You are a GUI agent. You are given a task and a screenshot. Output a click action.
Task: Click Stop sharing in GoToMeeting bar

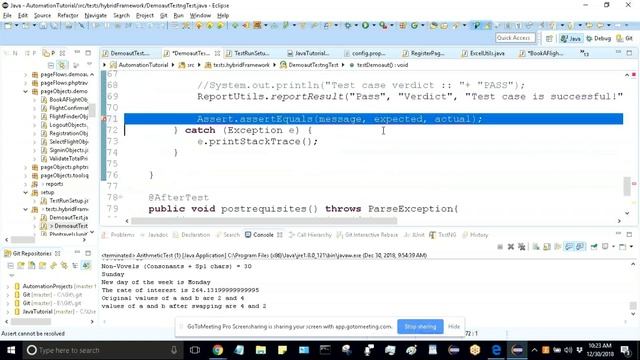(420, 327)
